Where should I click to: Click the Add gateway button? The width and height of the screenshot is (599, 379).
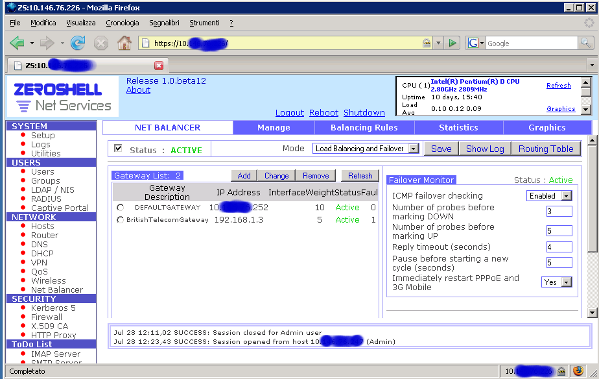click(x=244, y=176)
